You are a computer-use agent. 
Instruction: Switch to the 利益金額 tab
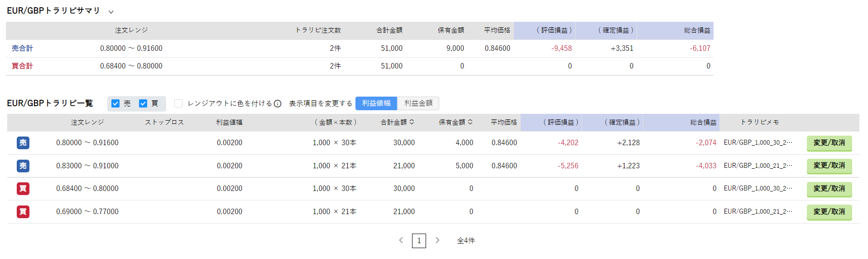click(x=418, y=103)
